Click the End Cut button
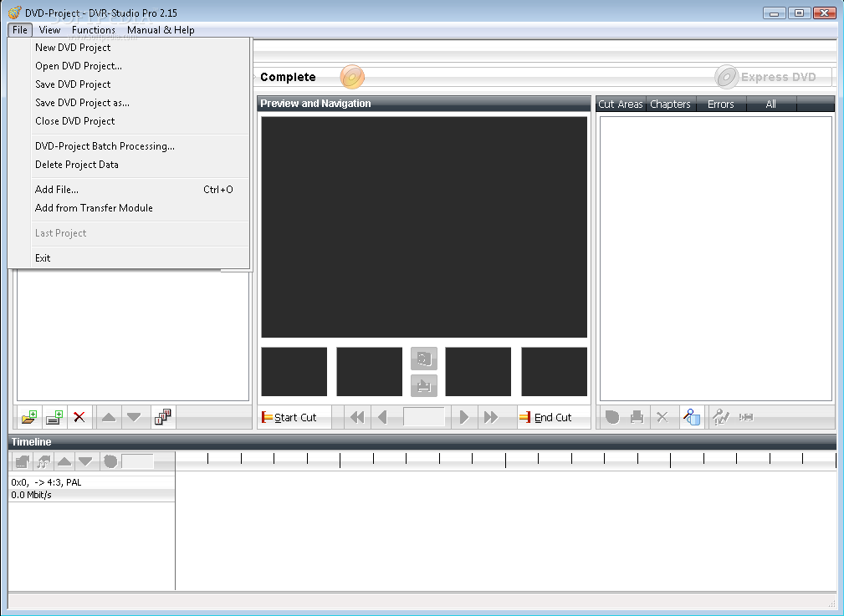844x616 pixels. [x=553, y=417]
